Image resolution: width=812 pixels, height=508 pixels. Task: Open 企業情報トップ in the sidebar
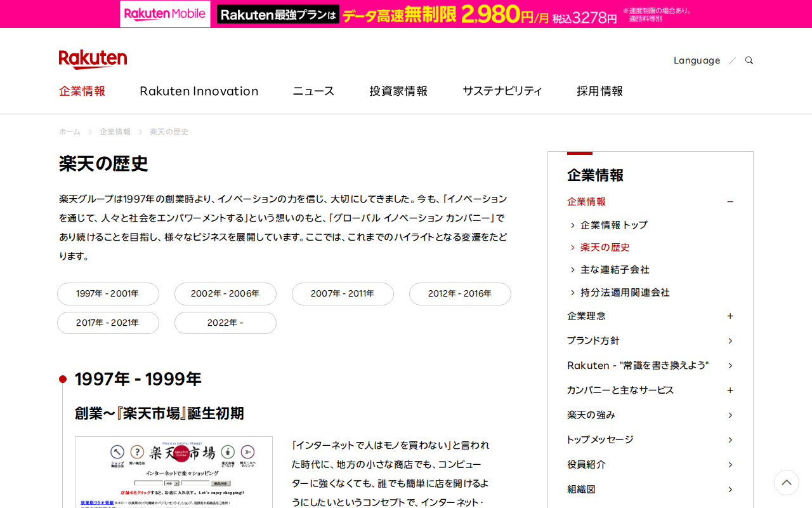pyautogui.click(x=613, y=225)
